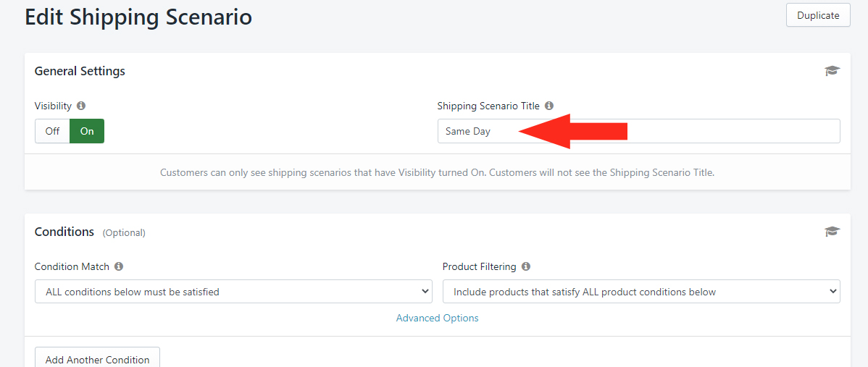Click the Shipping Scenario Title label
Image resolution: width=868 pixels, height=367 pixels.
tap(488, 106)
